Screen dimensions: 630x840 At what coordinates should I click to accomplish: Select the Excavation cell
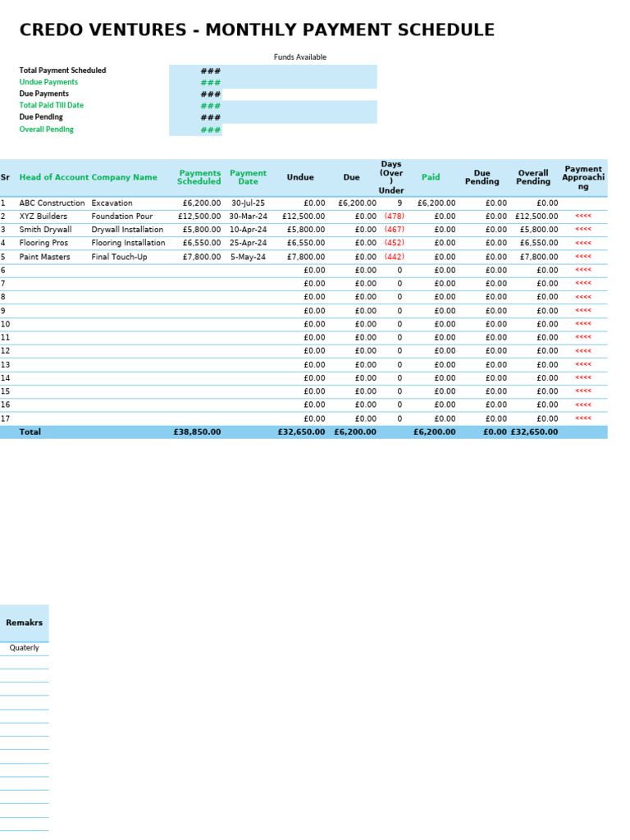coord(112,203)
